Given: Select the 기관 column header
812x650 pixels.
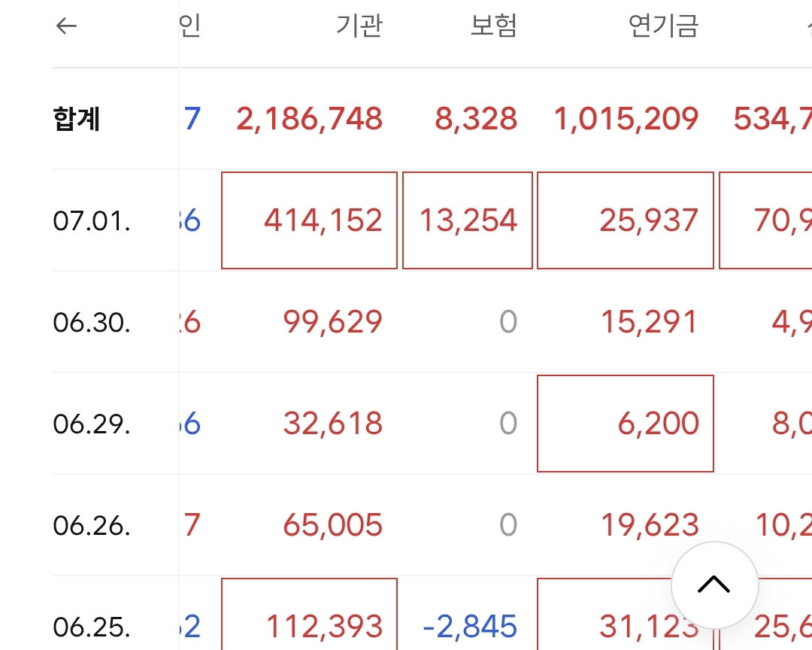Looking at the screenshot, I should (x=359, y=26).
